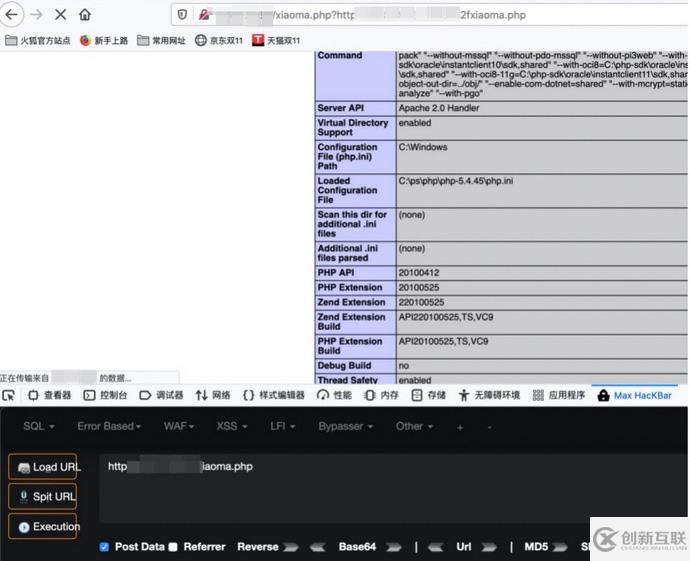This screenshot has width=690, height=561.
Task: Switch to the 查看器 inspector tab
Action: (x=49, y=395)
